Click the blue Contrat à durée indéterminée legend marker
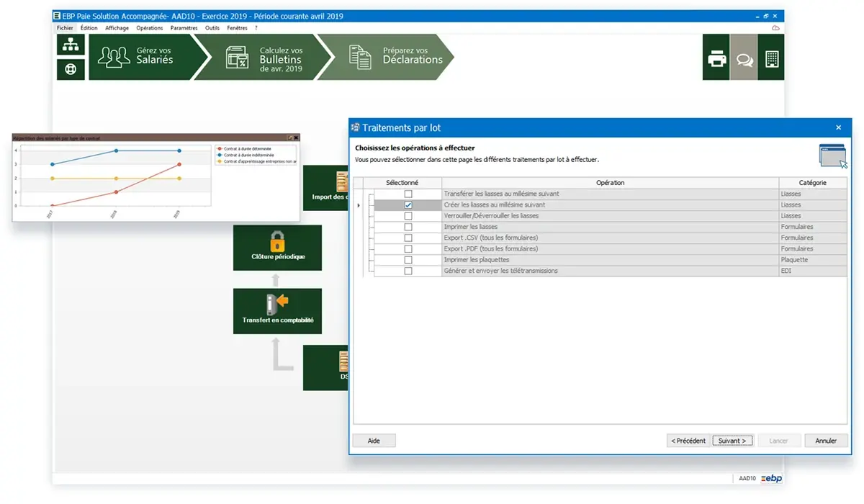This screenshot has width=864, height=504. pos(220,155)
